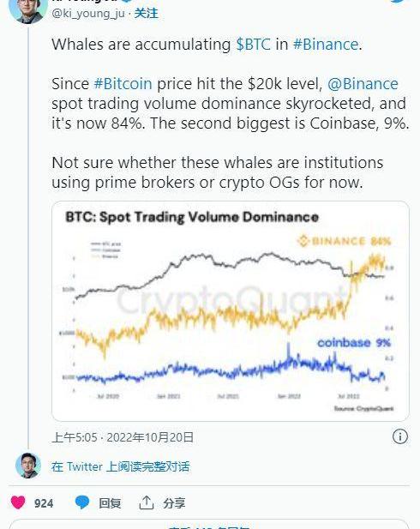Open the #Bitcoin hashtag
Image resolution: width=420 pixels, height=529 pixels.
click(123, 84)
